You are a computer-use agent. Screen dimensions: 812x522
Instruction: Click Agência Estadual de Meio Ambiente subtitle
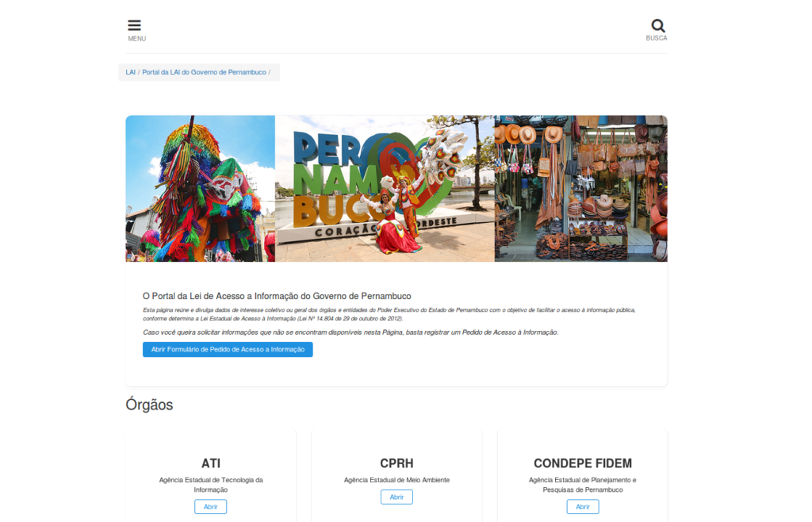[396, 480]
